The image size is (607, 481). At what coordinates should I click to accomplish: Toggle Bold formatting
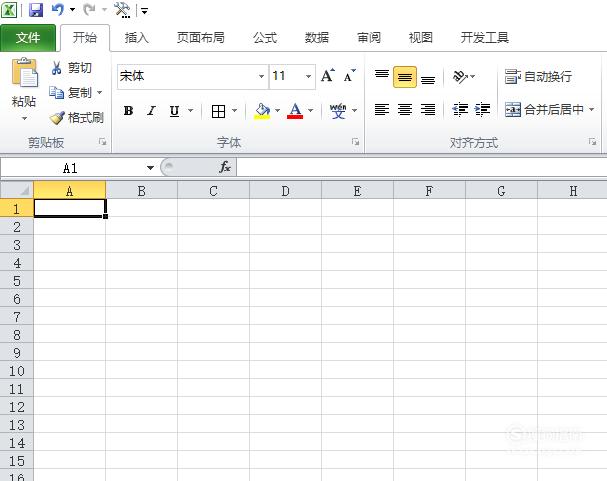pos(128,111)
